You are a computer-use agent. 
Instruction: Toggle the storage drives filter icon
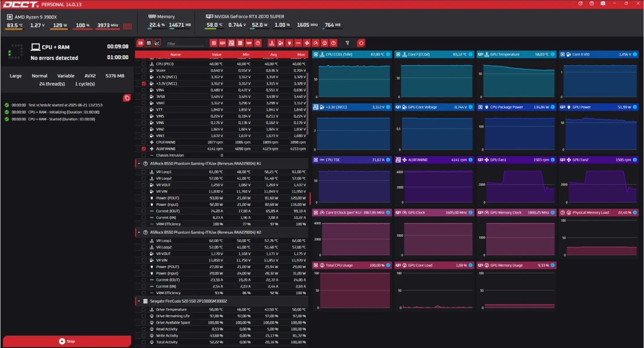tap(240, 43)
